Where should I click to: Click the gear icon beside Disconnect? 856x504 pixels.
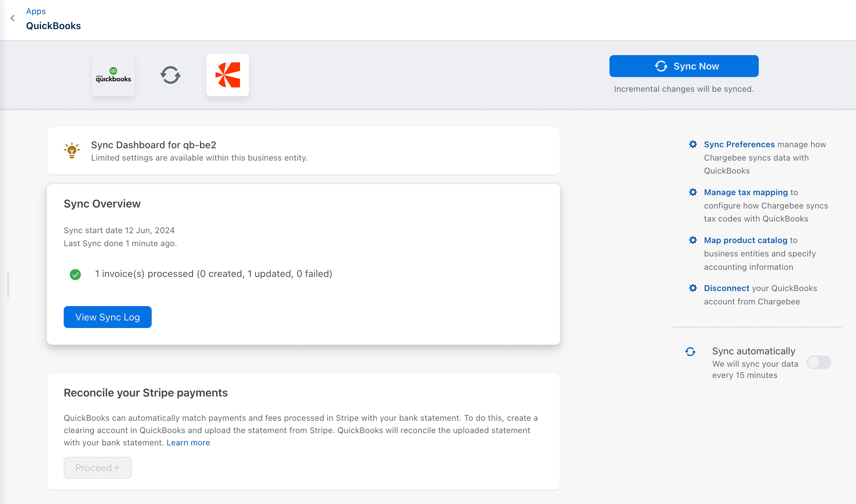(693, 288)
